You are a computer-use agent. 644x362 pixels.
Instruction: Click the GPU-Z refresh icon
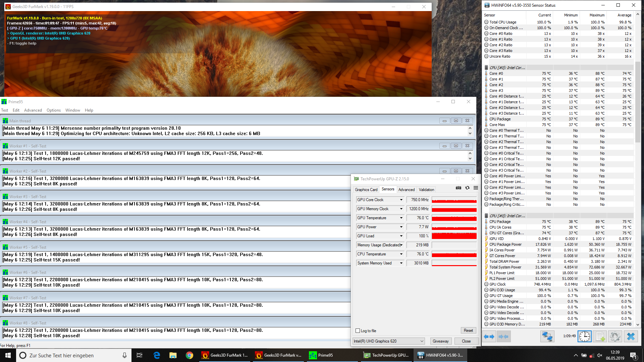coord(467,188)
